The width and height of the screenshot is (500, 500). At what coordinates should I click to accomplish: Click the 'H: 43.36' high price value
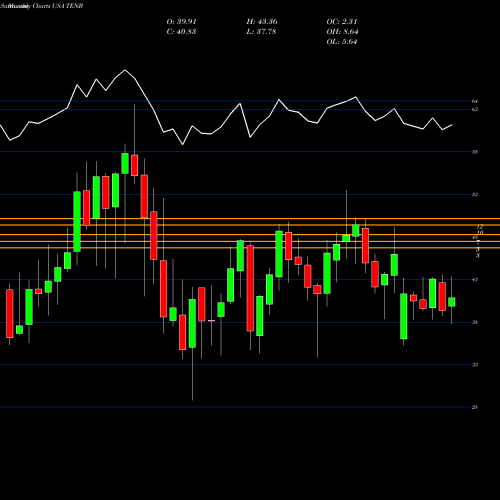pos(262,22)
